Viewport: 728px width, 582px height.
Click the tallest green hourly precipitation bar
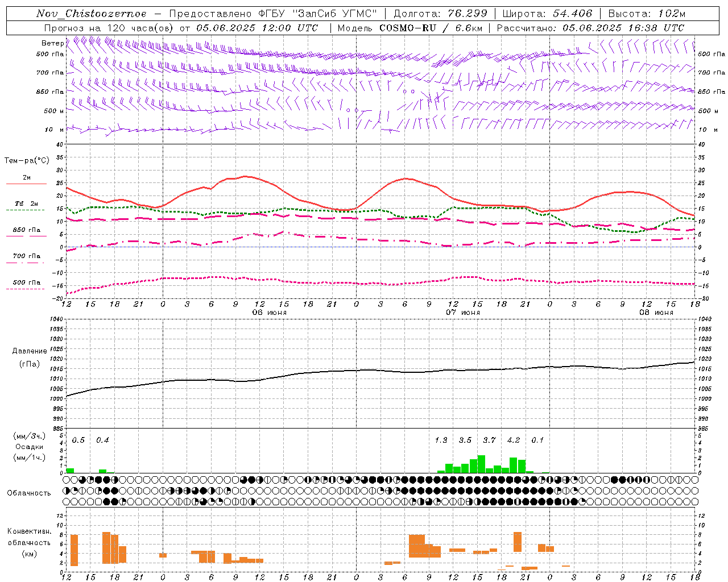[481, 464]
